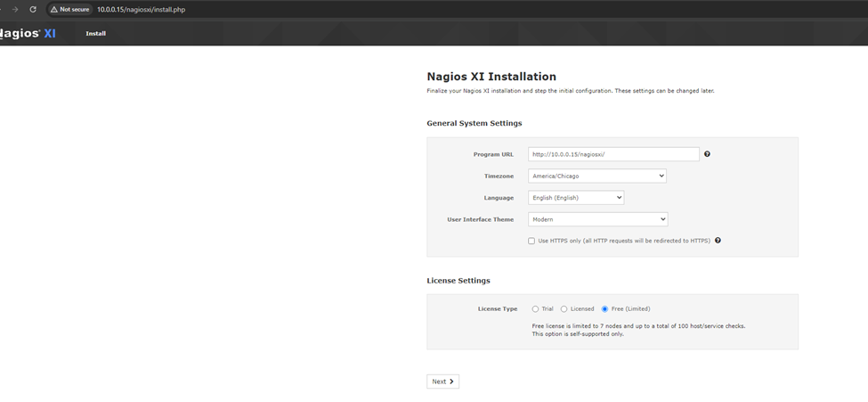Click the 'Finalize your Nagios XI installation' text

[x=571, y=91]
